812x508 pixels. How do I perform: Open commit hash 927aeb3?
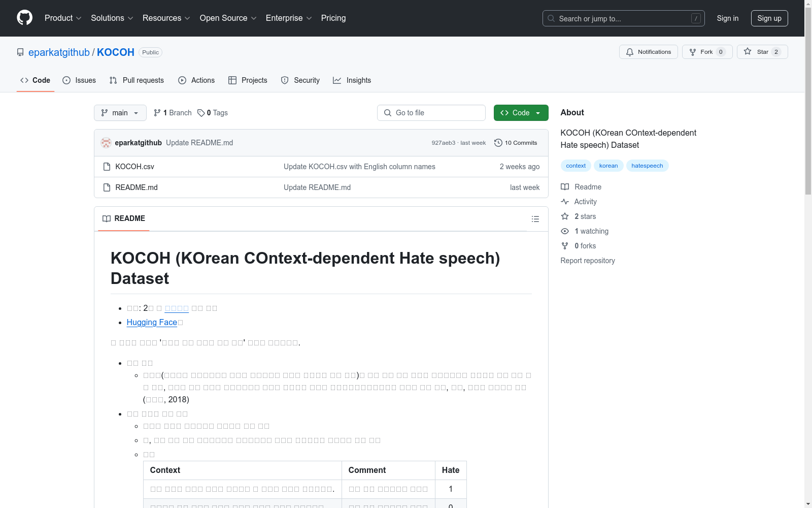coord(444,143)
